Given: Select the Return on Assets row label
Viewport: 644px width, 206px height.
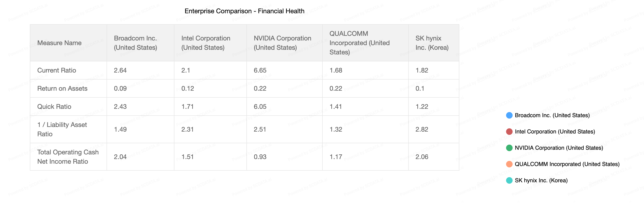Looking at the screenshot, I should [x=62, y=89].
